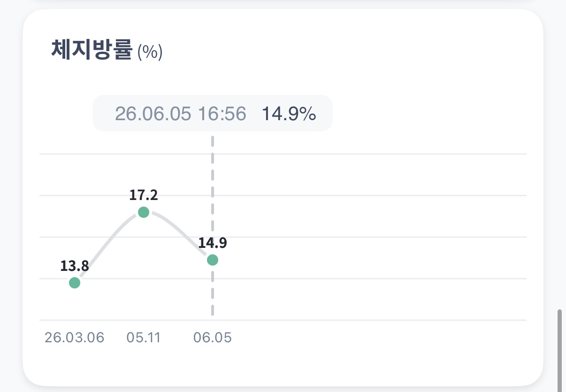This screenshot has height=392, width=566.
Task: Click the 13.8 data point dot
Action: (75, 283)
